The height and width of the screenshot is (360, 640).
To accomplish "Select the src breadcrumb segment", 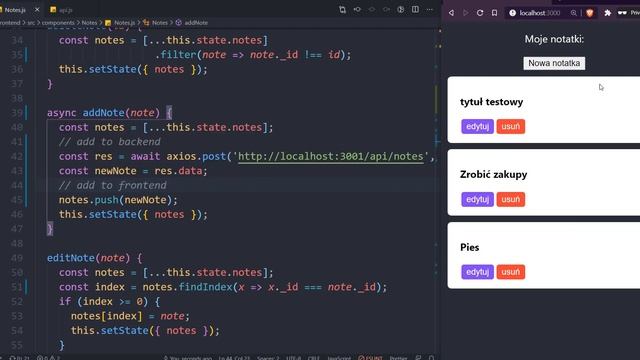I will click(31, 23).
